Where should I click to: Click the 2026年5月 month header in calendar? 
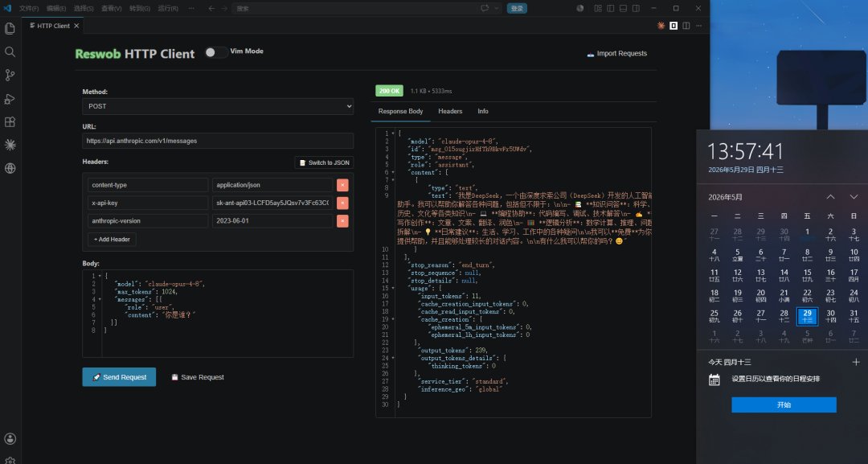[725, 197]
